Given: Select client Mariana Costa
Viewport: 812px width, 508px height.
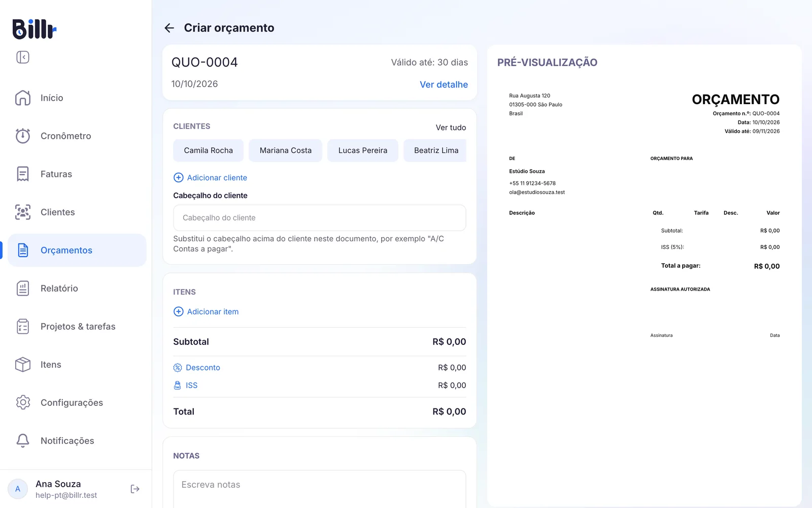Looking at the screenshot, I should tap(285, 151).
